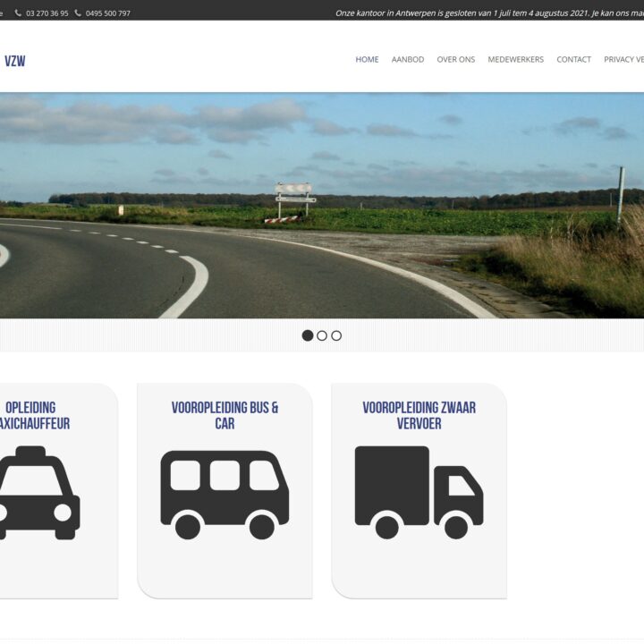Viewport: 644px width, 644px height.
Task: Open the Medewerkers menu item
Action: (x=515, y=60)
